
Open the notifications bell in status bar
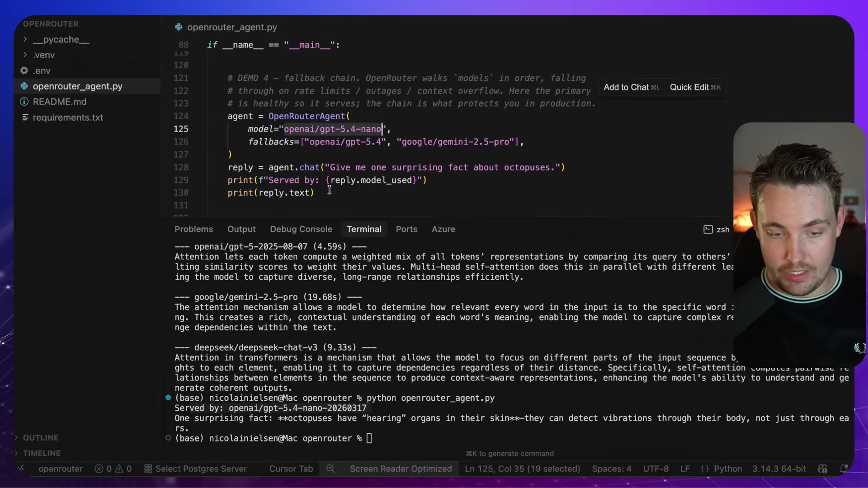(x=844, y=469)
